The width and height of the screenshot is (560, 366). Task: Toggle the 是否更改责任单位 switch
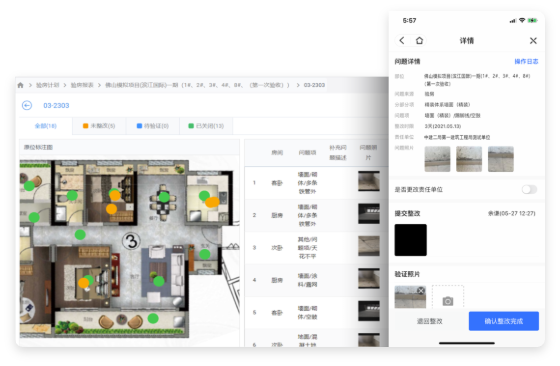point(529,189)
